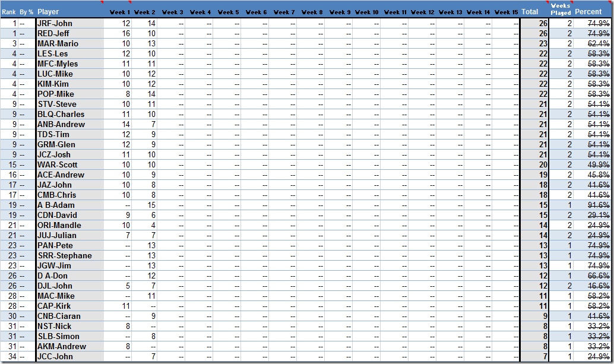Select the Weeks Played column header
Screen dimensions: 614x364
561,10
